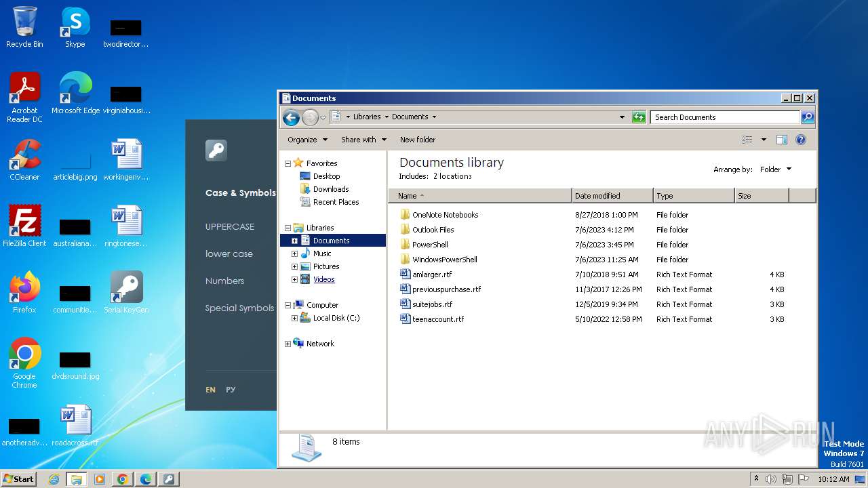The height and width of the screenshot is (488, 868).
Task: Click the Explorer Forward arrow button
Action: point(310,117)
